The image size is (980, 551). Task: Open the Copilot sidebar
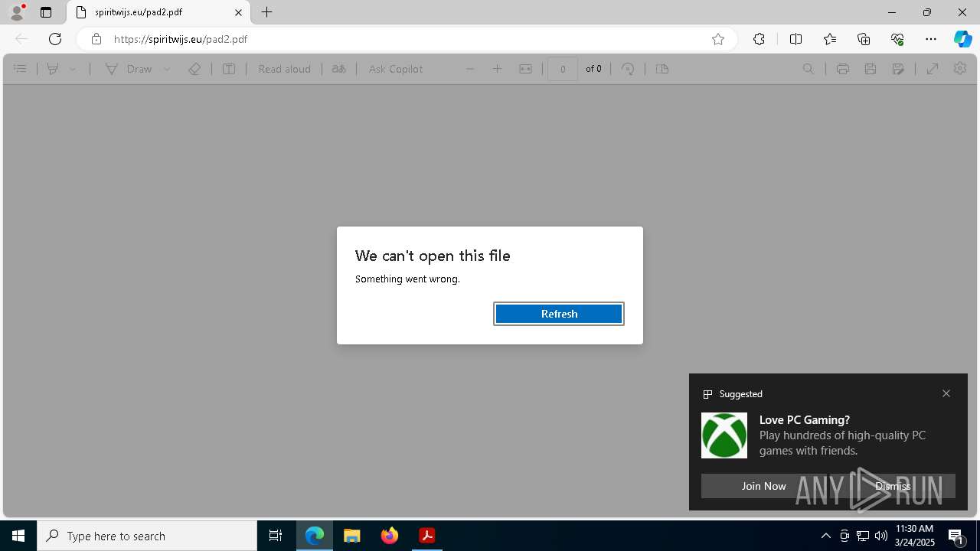(x=963, y=39)
